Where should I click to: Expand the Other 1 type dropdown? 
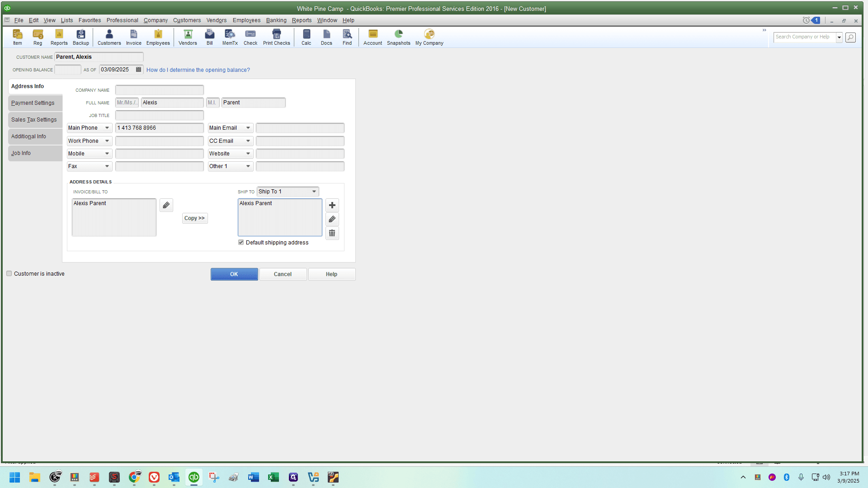click(x=248, y=166)
